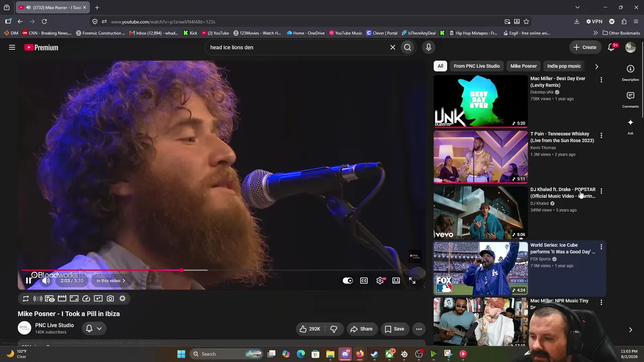644x362 pixels.
Task: Take video screenshot with camera icon
Action: pos(110,299)
